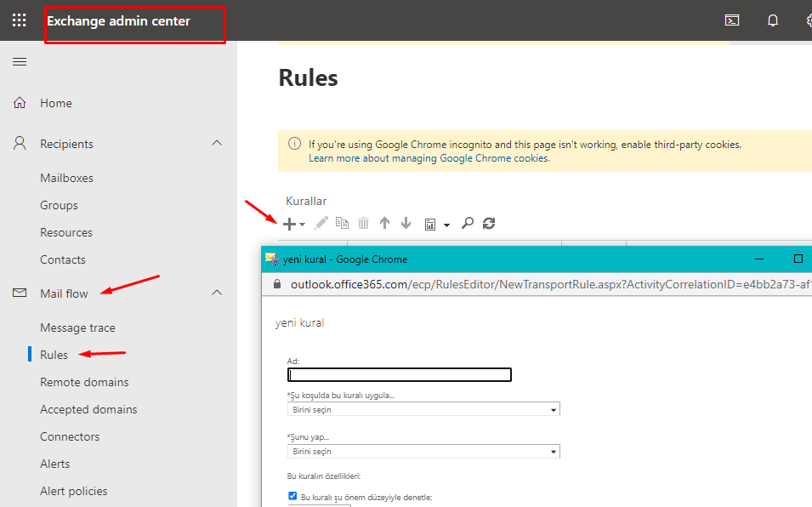Viewport: 812px width, 507px height.
Task: Open Recipients in sidebar
Action: pos(67,144)
